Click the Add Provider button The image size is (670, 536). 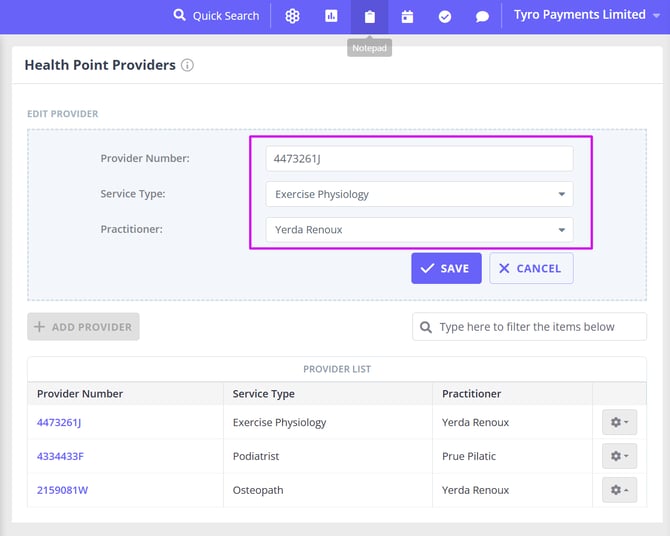tap(83, 327)
